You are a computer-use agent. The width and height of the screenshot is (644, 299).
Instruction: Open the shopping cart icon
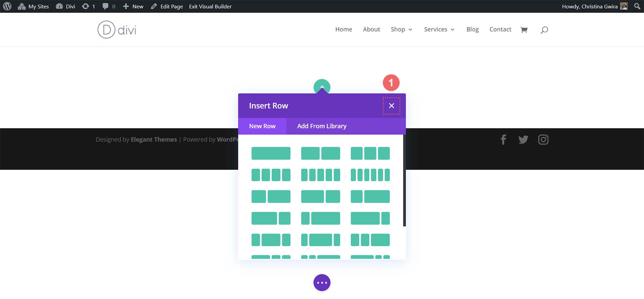click(524, 30)
